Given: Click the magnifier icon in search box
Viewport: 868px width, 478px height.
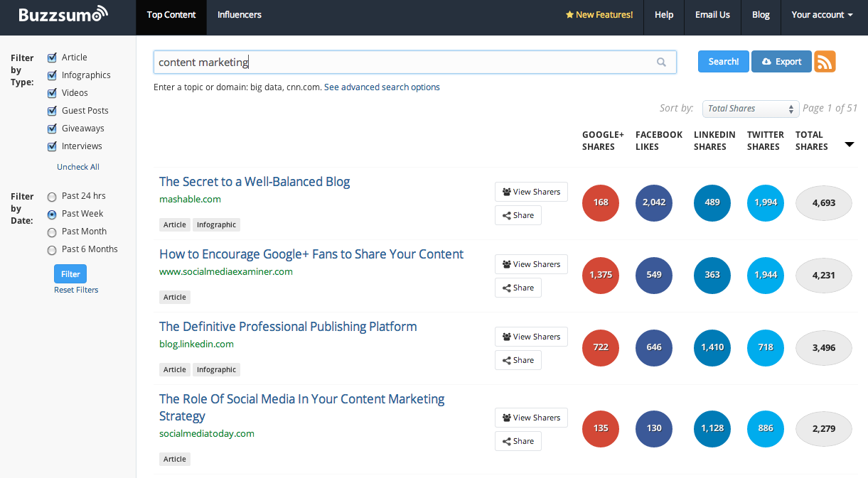Looking at the screenshot, I should (661, 63).
